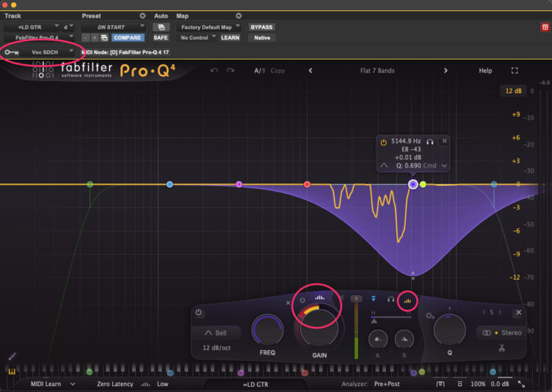The height and width of the screenshot is (392, 552).
Task: Select the red EQ band node
Action: point(307,184)
